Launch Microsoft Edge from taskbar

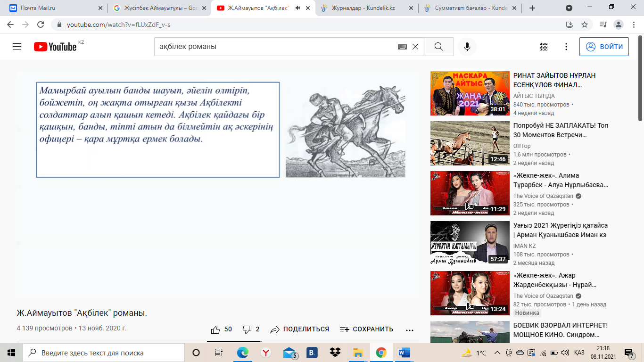tap(243, 353)
